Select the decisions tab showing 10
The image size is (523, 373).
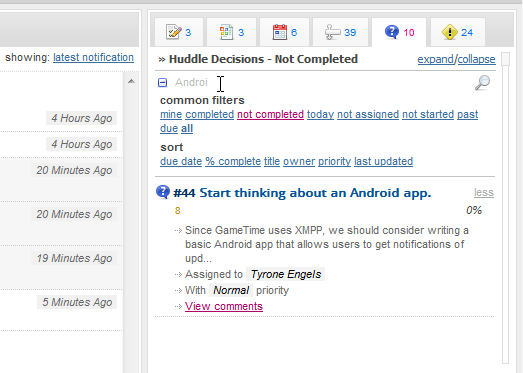[399, 32]
